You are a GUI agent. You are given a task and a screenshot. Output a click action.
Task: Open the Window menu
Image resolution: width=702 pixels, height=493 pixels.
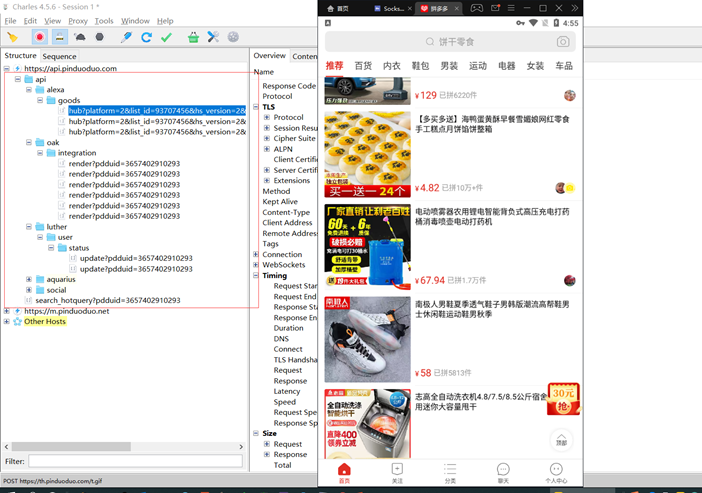135,21
